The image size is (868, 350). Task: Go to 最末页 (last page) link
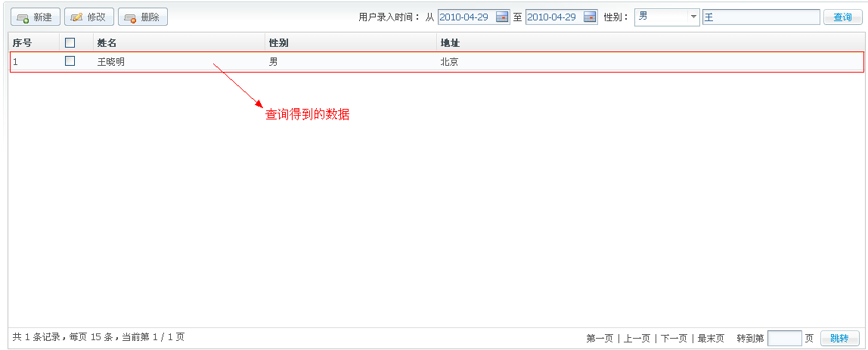[711, 339]
